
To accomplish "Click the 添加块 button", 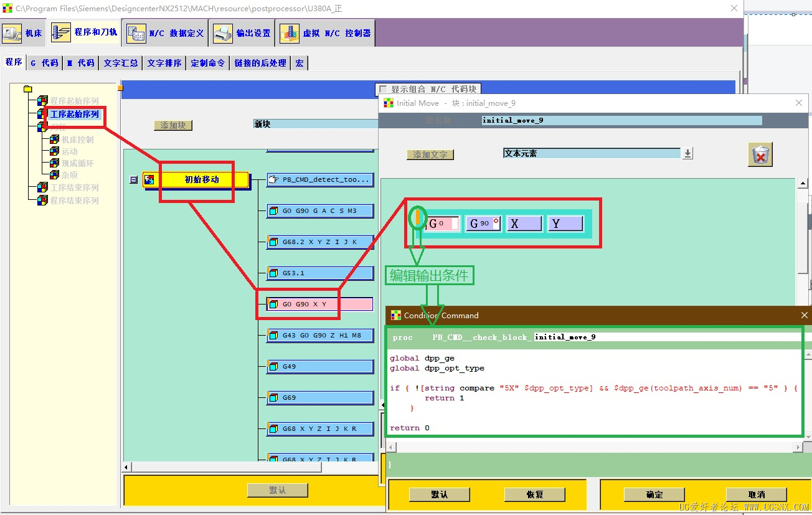I will 173,125.
